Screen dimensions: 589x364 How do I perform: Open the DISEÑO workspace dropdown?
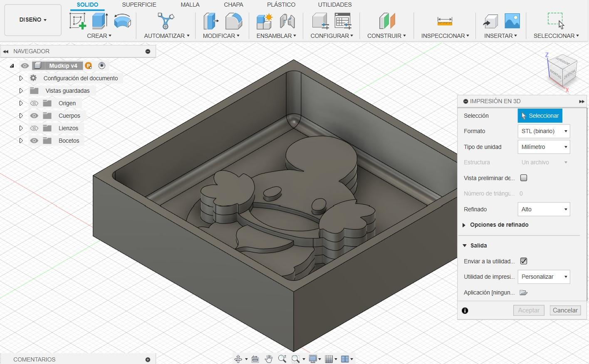[x=33, y=20]
